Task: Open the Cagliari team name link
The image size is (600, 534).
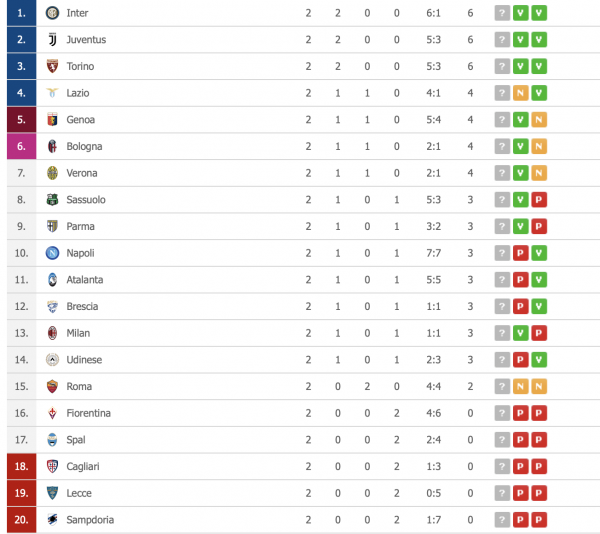Action: pos(83,466)
